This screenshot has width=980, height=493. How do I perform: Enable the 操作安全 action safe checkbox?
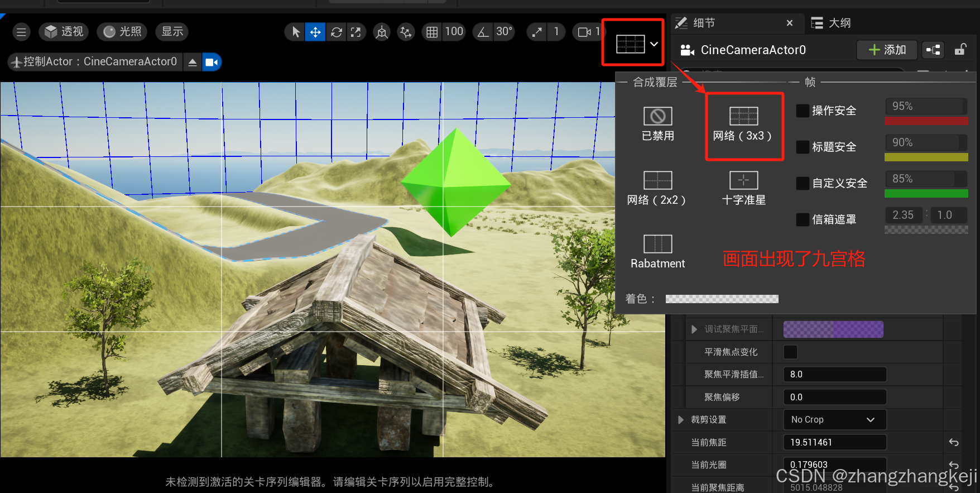click(x=803, y=111)
